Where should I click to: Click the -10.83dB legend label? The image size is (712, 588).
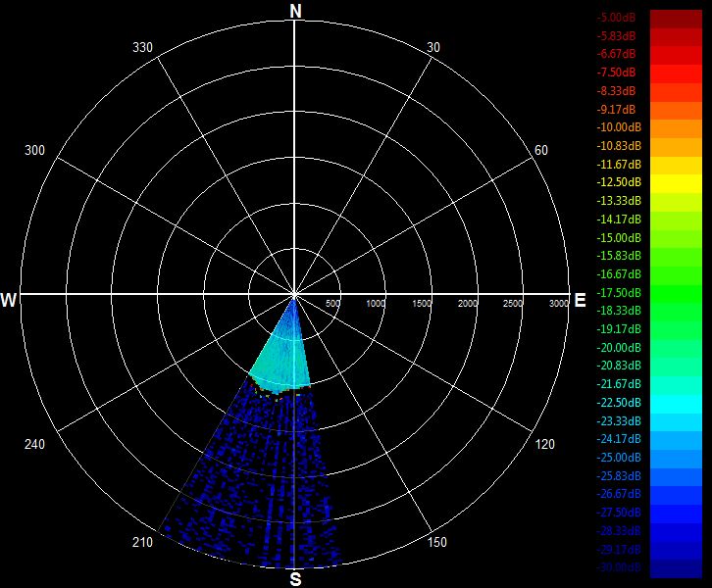[x=619, y=146]
